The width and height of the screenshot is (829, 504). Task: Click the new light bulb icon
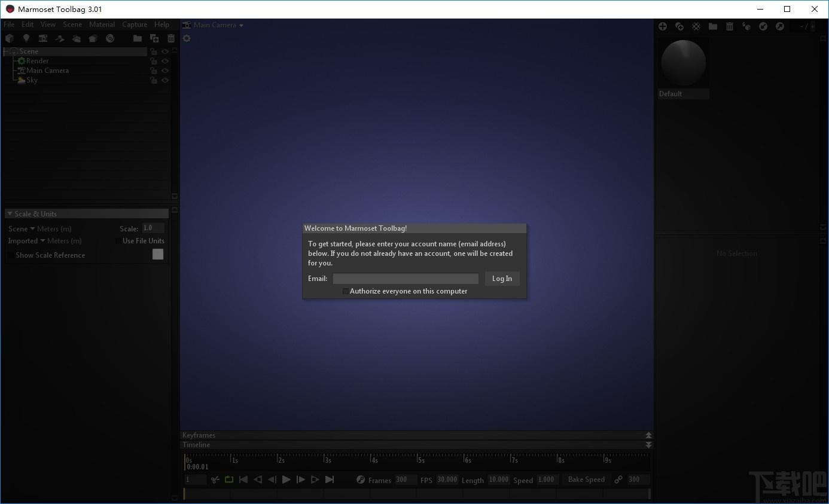(26, 38)
